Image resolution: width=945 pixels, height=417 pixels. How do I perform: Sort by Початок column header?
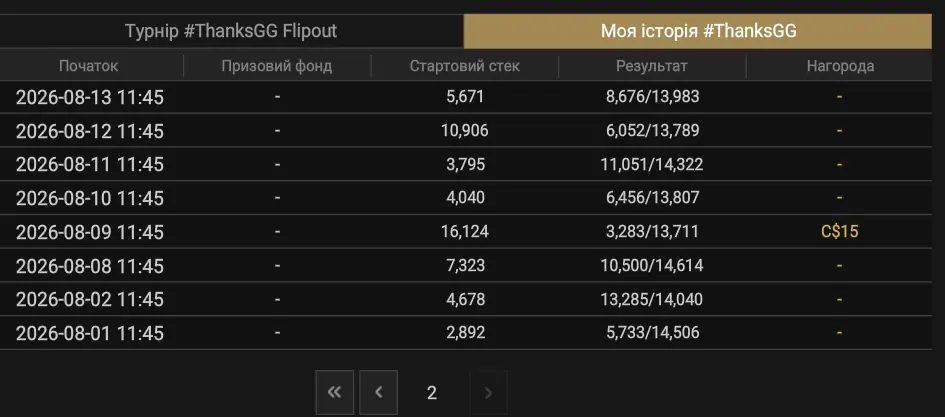click(89, 66)
